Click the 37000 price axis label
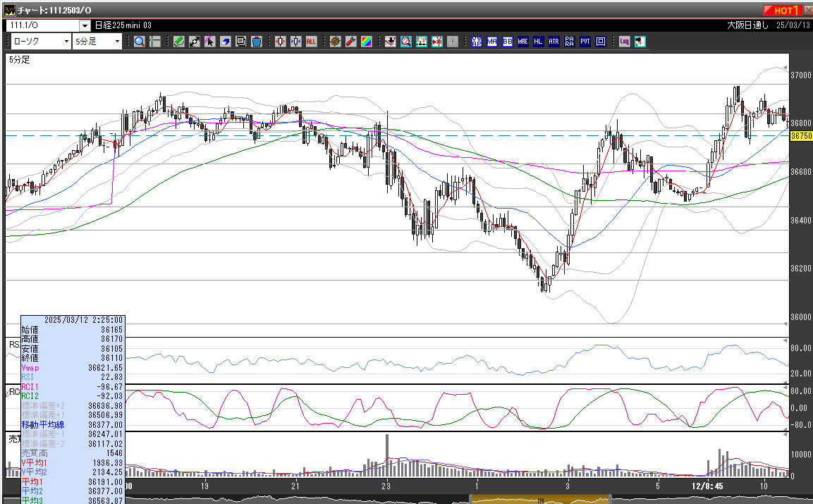813x504 pixels. (x=801, y=75)
